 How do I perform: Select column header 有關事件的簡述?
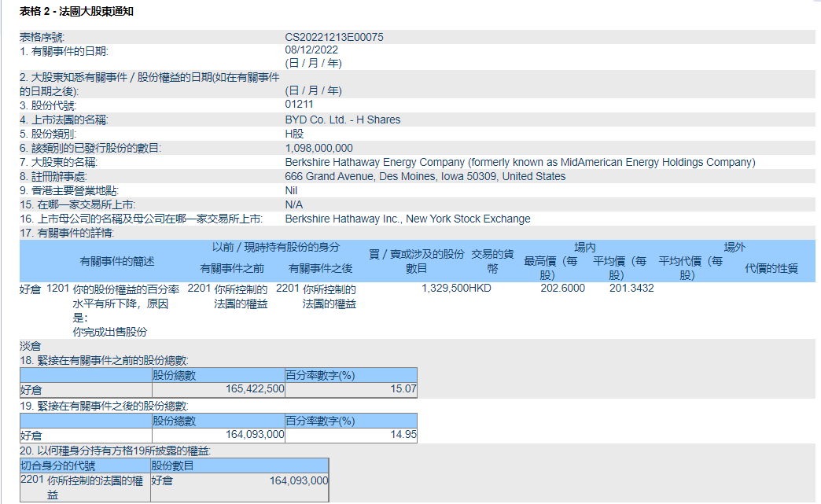(116, 262)
